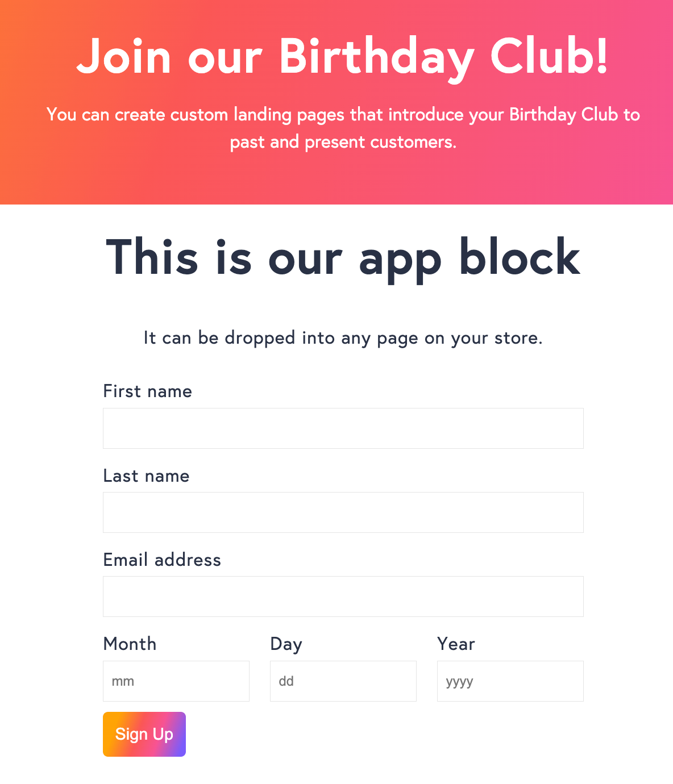Click the 'You can create custom landing pages' line
The width and height of the screenshot is (673, 784).
[343, 114]
